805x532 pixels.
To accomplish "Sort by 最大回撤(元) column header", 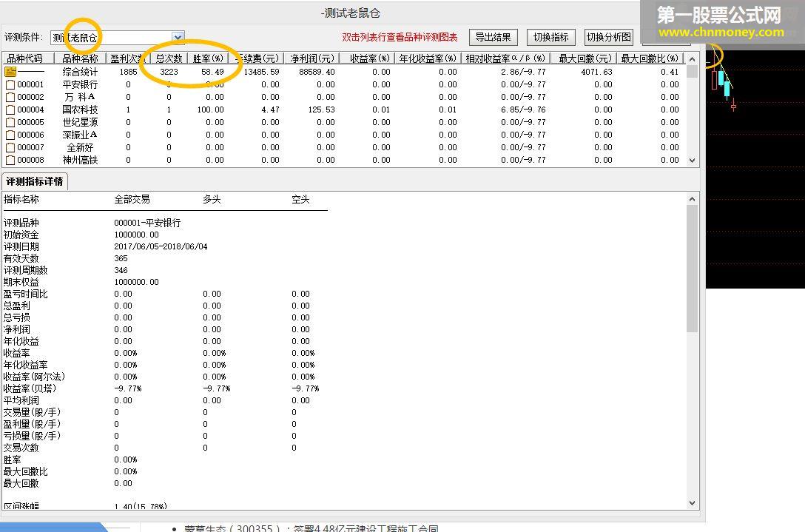I will point(585,58).
